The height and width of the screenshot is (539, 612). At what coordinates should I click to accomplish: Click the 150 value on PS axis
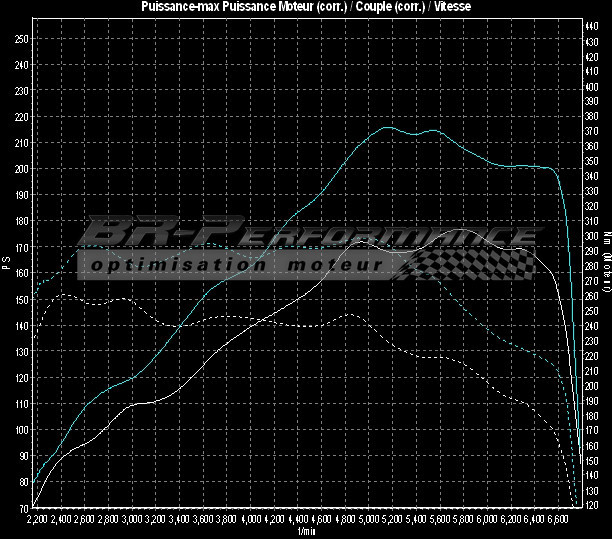tap(21, 299)
